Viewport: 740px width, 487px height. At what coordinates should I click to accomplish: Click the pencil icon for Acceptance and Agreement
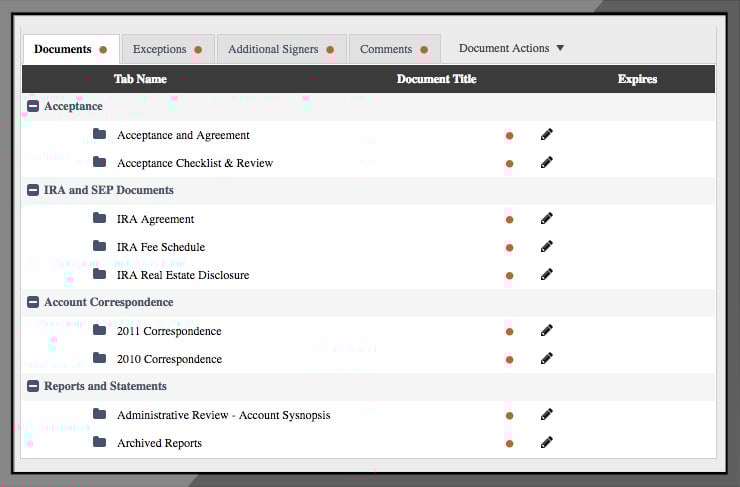click(x=546, y=134)
